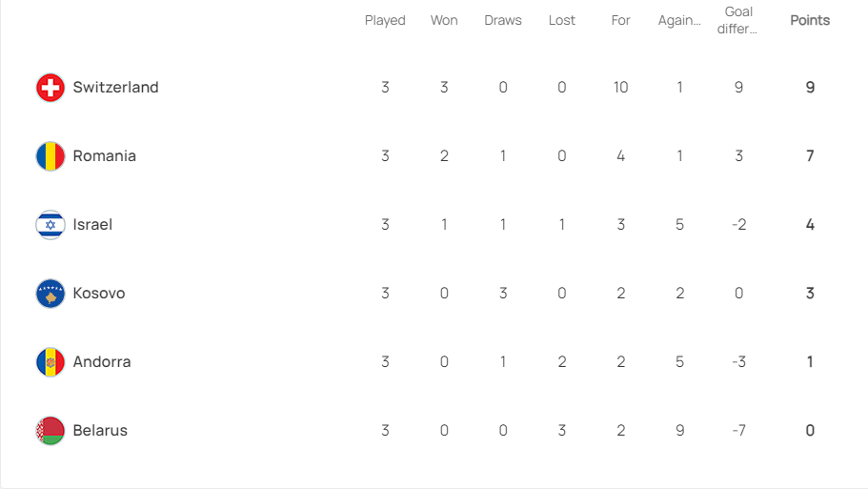Click the Romania flag icon
Viewport: 868px width, 489px height.
pyautogui.click(x=50, y=156)
